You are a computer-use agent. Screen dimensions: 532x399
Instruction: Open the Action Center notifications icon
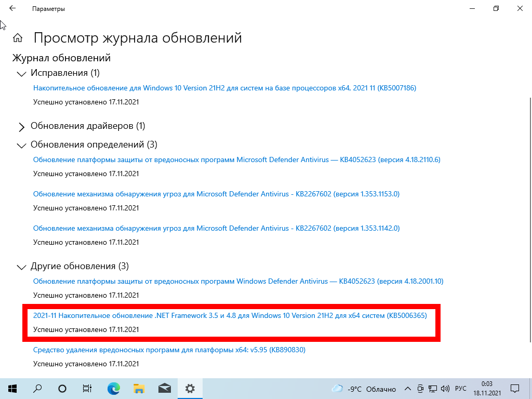515,389
